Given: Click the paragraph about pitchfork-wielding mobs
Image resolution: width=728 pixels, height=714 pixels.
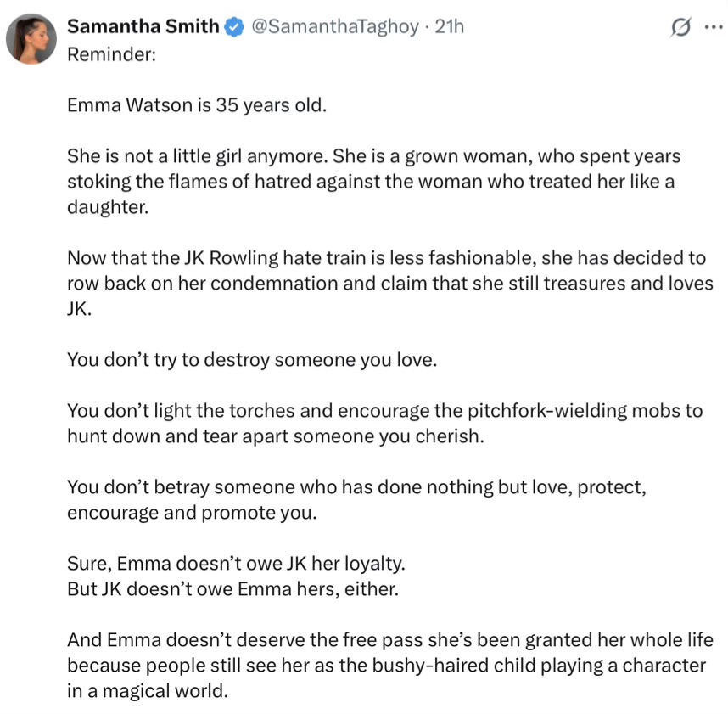Looking at the screenshot, I should [x=385, y=424].
